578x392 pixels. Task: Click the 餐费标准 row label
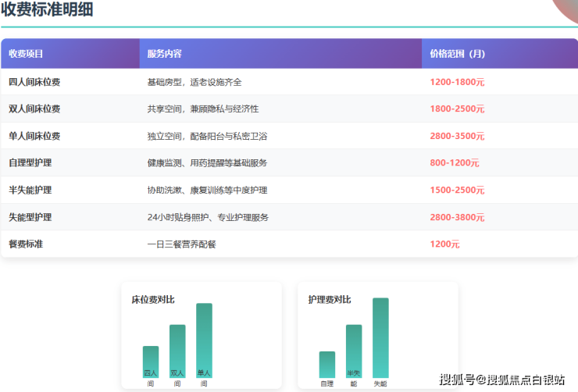[x=26, y=244]
